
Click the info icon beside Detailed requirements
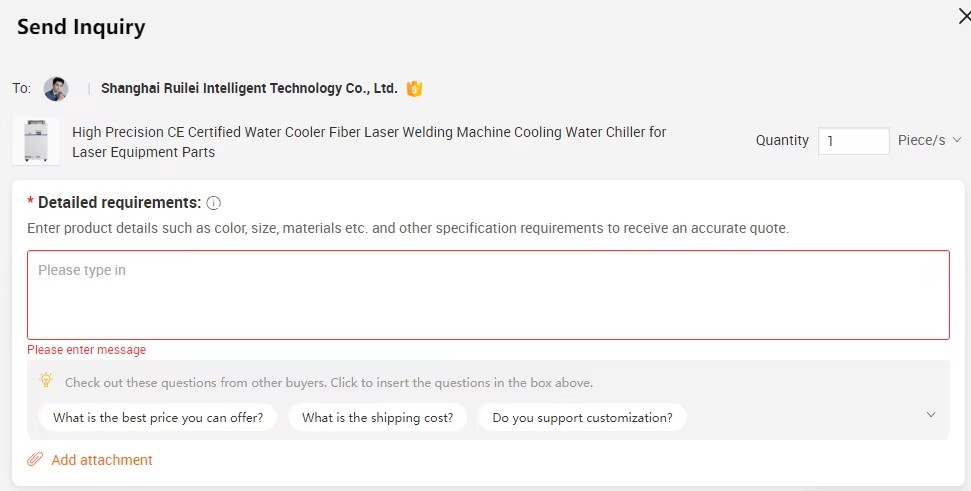(x=213, y=203)
